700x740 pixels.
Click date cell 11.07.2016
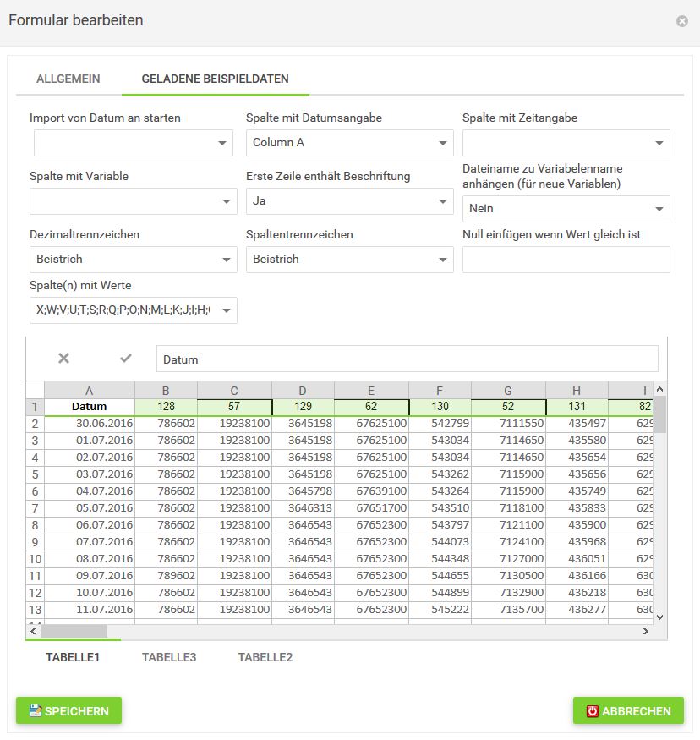click(x=89, y=610)
